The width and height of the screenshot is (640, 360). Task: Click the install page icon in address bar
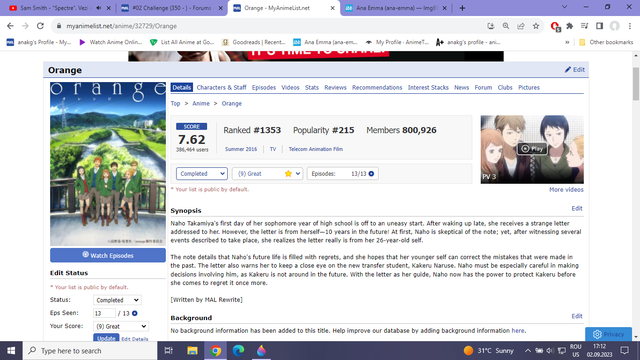click(x=491, y=26)
